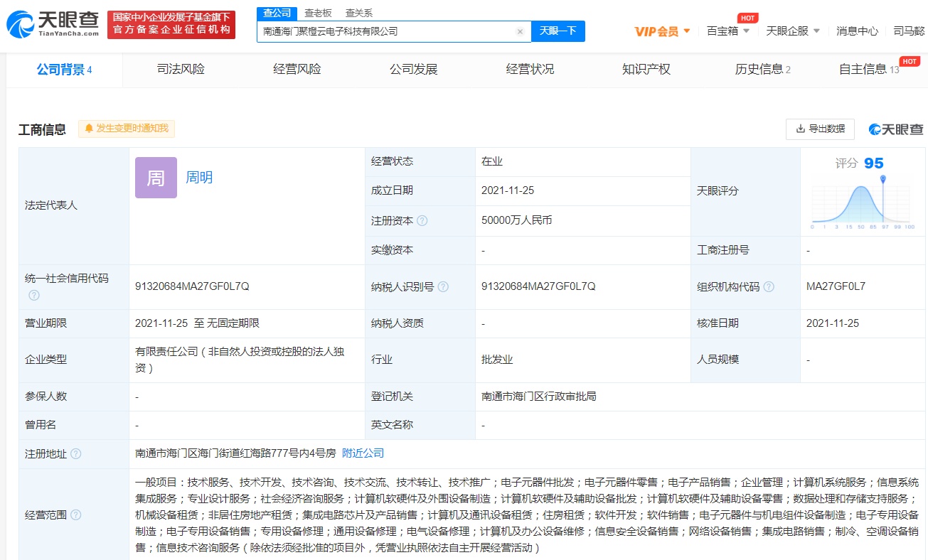
Task: Click 发生变更时通知我 bell button
Action: coord(127,129)
